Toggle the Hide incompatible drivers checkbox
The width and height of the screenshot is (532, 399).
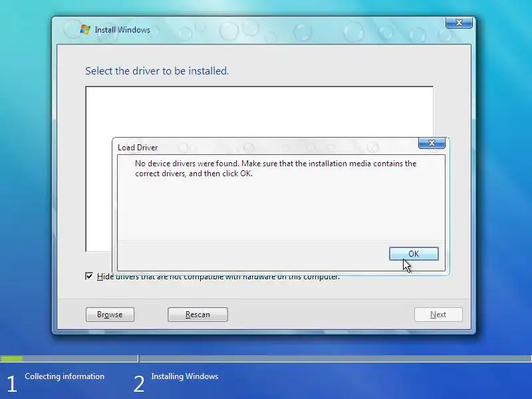pos(89,276)
